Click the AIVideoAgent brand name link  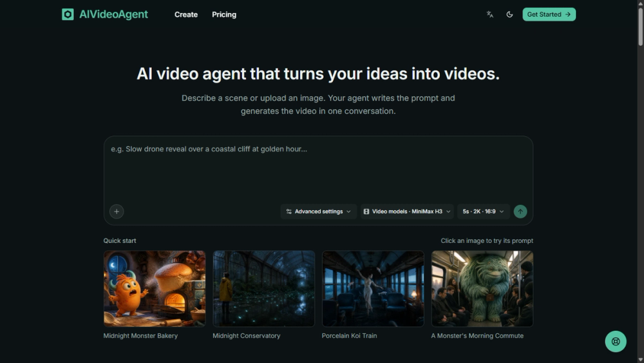click(113, 14)
